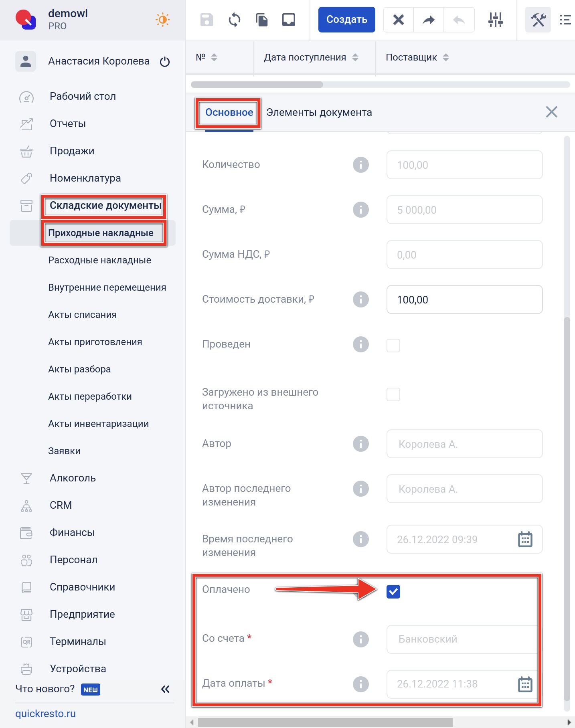Click the hammer and wrench tools icon
Viewport: 575px width, 728px height.
(x=538, y=20)
